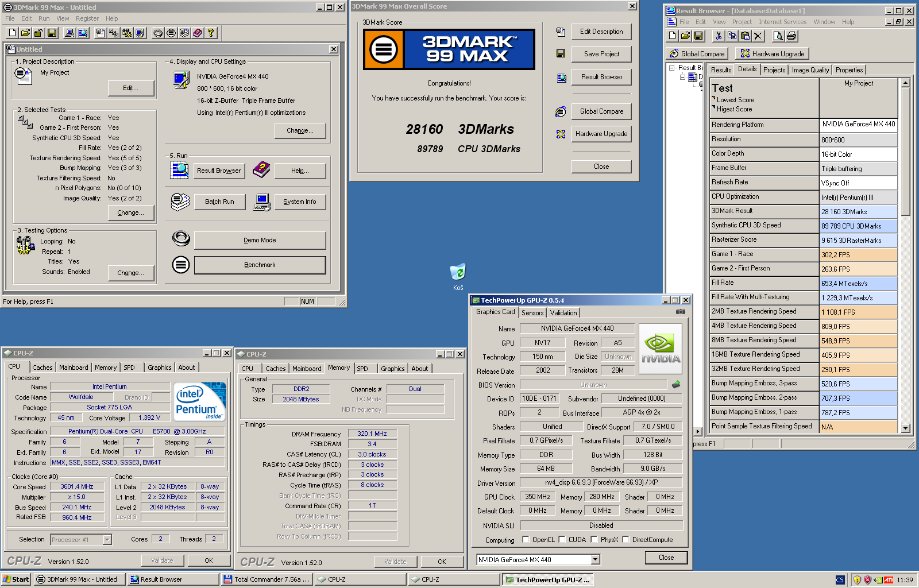Enable PhysX checkbox in GPU-Z
Viewport: 919px width, 588px height.
[x=593, y=540]
